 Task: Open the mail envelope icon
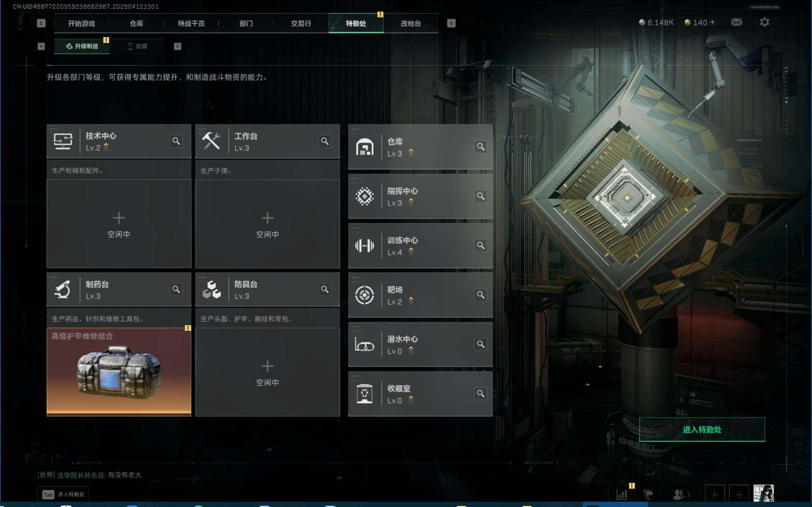pos(737,22)
